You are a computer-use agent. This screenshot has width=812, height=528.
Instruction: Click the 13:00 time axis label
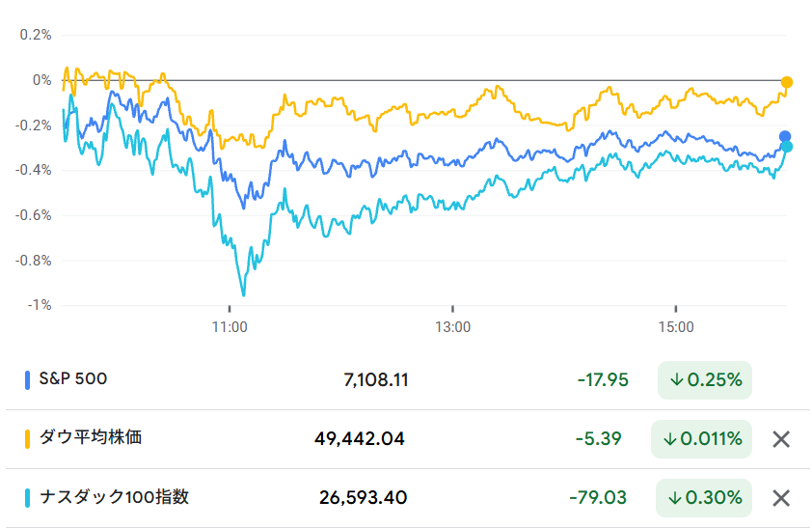[x=452, y=327]
